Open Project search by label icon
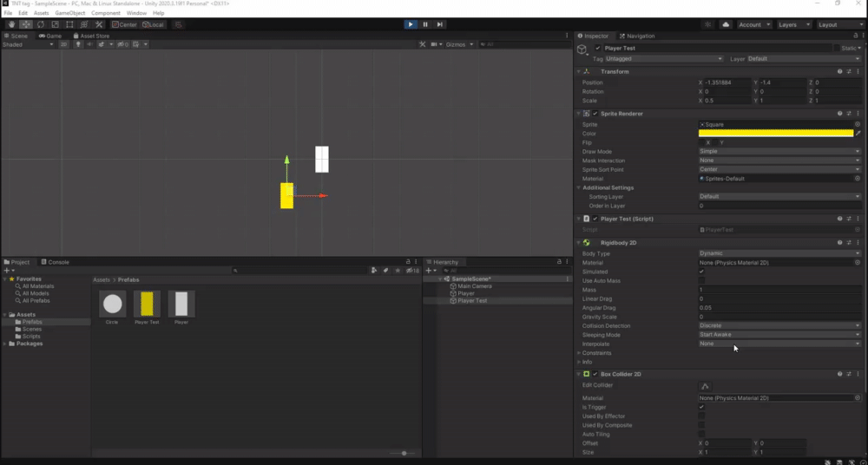 coord(386,270)
